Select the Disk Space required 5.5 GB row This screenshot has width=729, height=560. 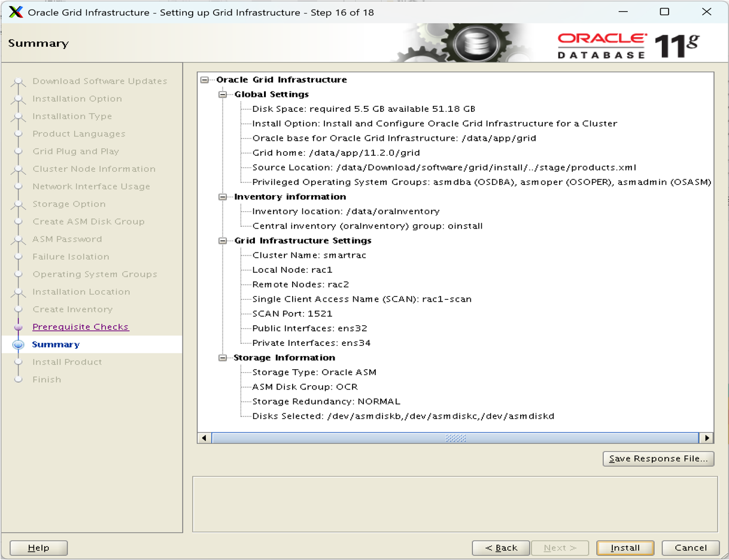pos(364,109)
